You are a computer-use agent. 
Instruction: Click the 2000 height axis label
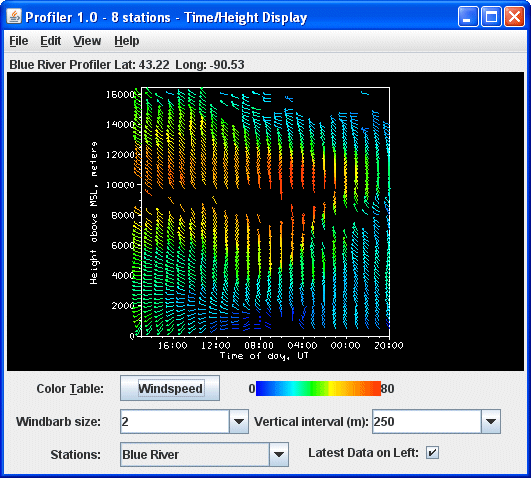tap(123, 306)
